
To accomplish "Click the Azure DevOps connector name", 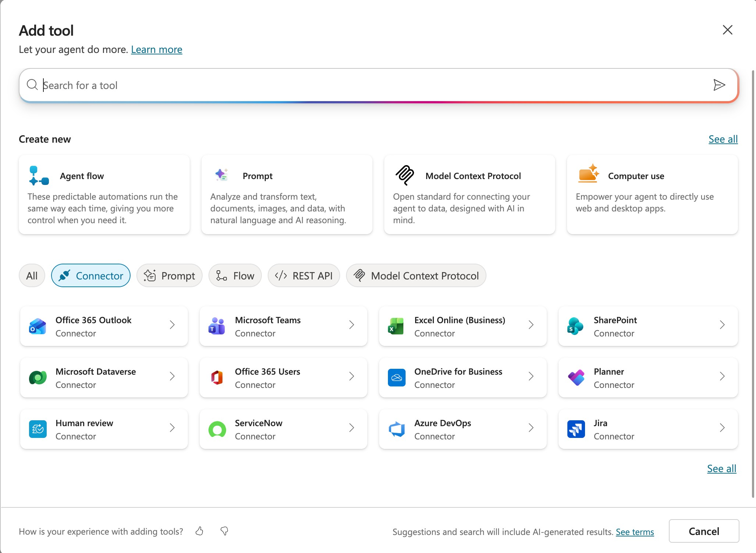I will click(x=443, y=423).
